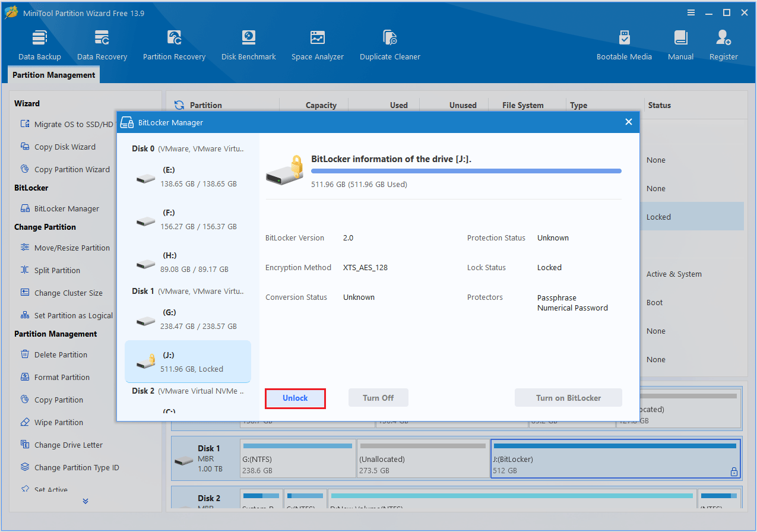Click the Numerical Password protector text
The height and width of the screenshot is (532, 757).
click(572, 308)
